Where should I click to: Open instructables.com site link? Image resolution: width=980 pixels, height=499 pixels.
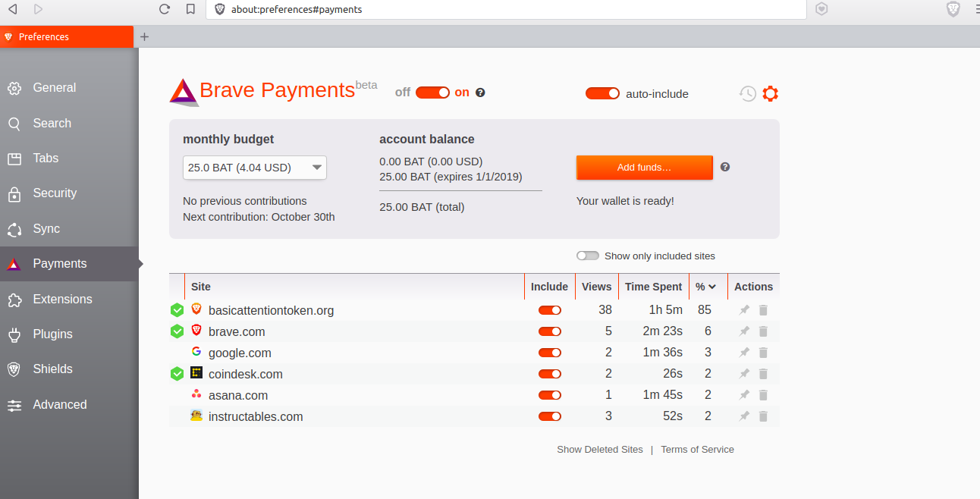[x=256, y=416]
